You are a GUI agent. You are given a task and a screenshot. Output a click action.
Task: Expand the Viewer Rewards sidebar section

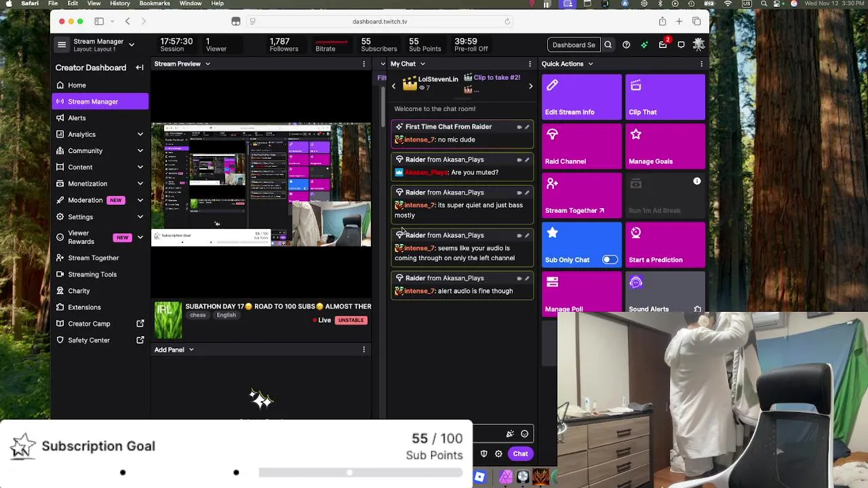tap(140, 237)
